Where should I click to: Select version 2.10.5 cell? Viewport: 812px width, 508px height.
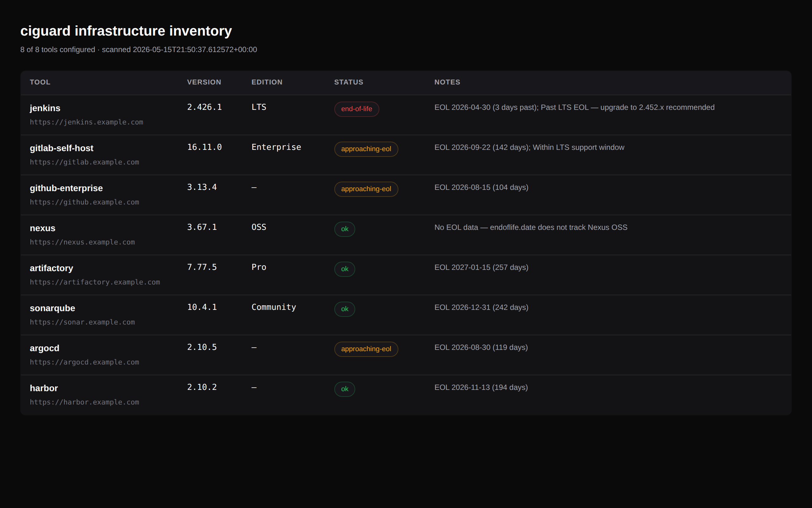click(202, 347)
